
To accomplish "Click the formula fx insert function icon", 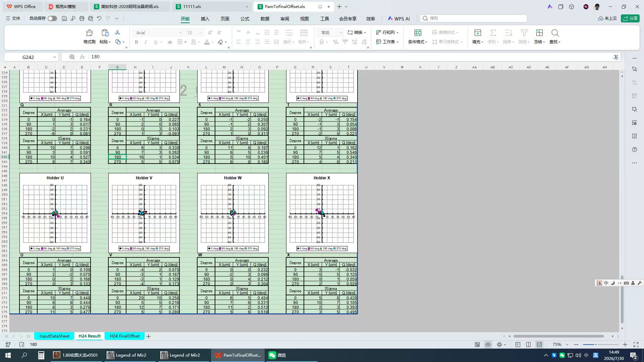I will click(x=82, y=57).
